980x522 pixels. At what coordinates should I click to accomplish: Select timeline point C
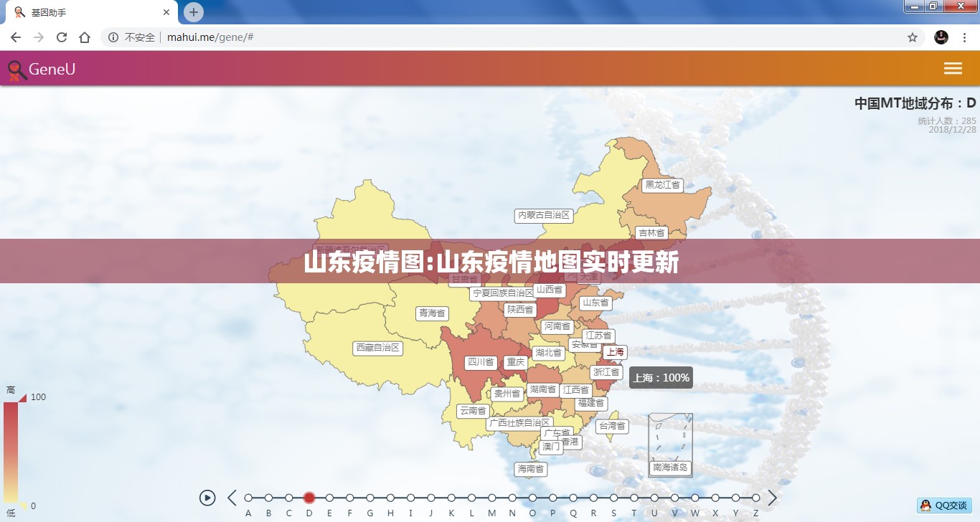289,498
